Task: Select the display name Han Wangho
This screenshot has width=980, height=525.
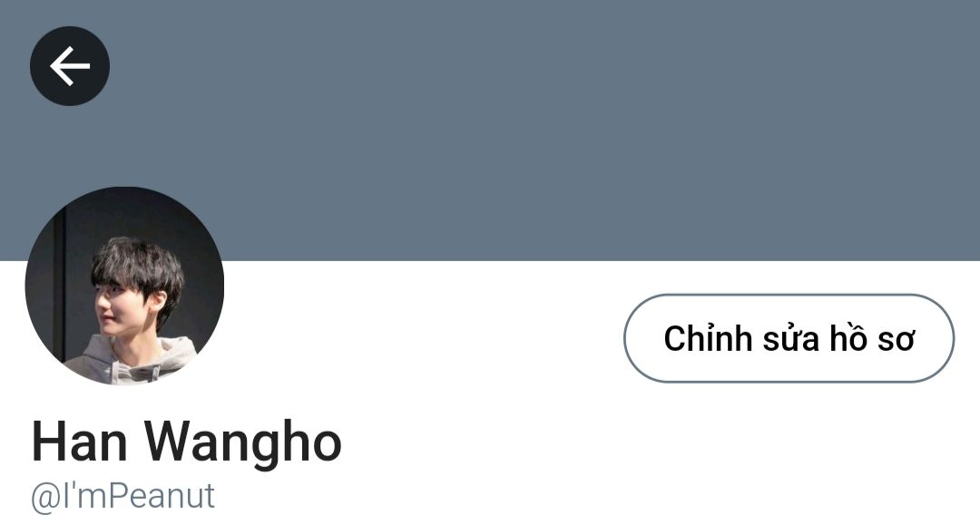Action: click(186, 442)
